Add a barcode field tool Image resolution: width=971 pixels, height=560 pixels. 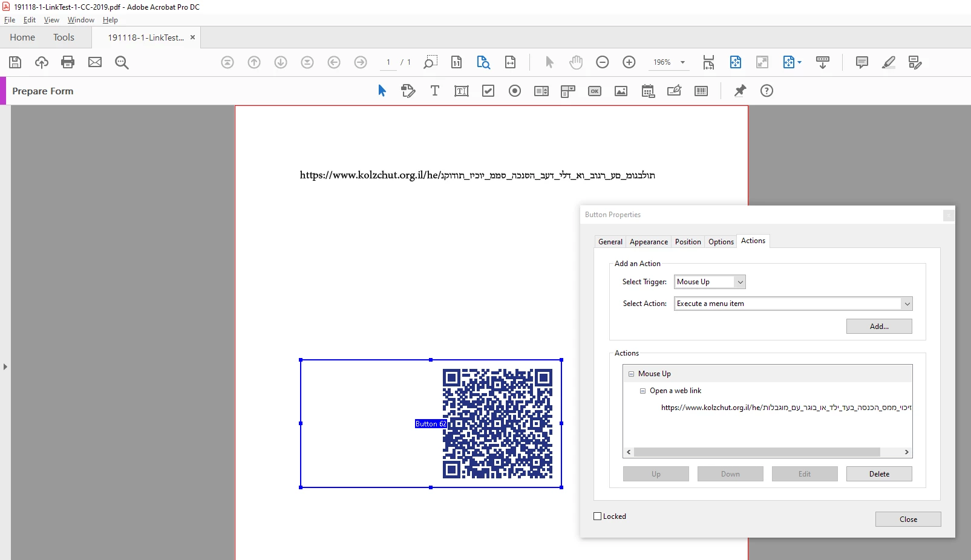(701, 91)
